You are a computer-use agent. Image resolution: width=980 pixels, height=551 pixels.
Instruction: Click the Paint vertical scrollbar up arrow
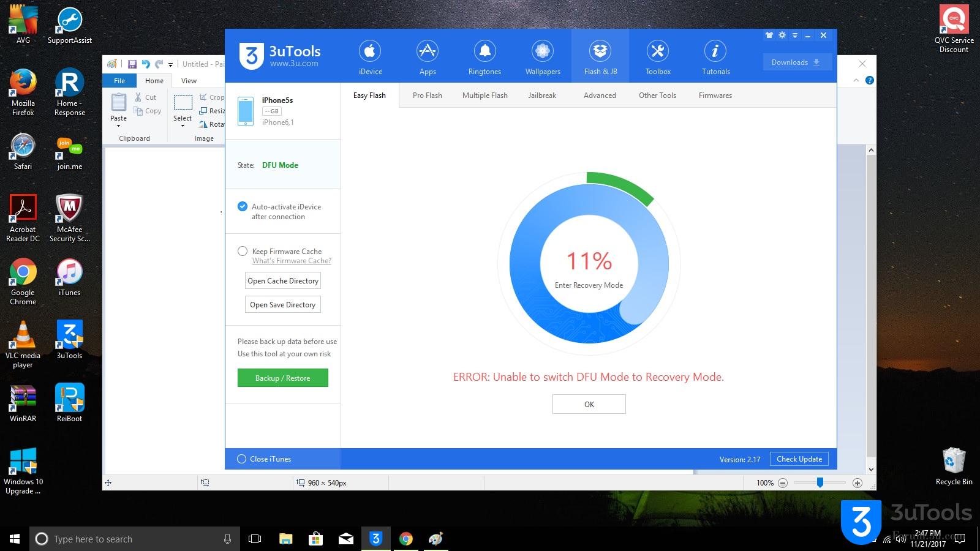pyautogui.click(x=871, y=150)
